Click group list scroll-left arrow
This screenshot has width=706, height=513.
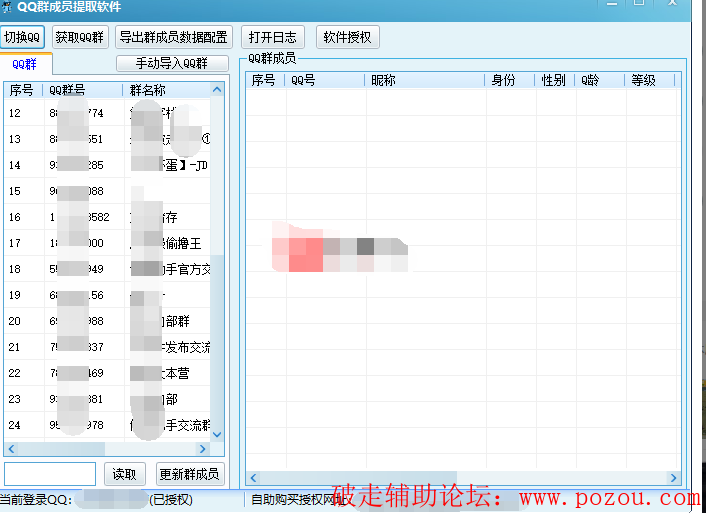[x=11, y=449]
